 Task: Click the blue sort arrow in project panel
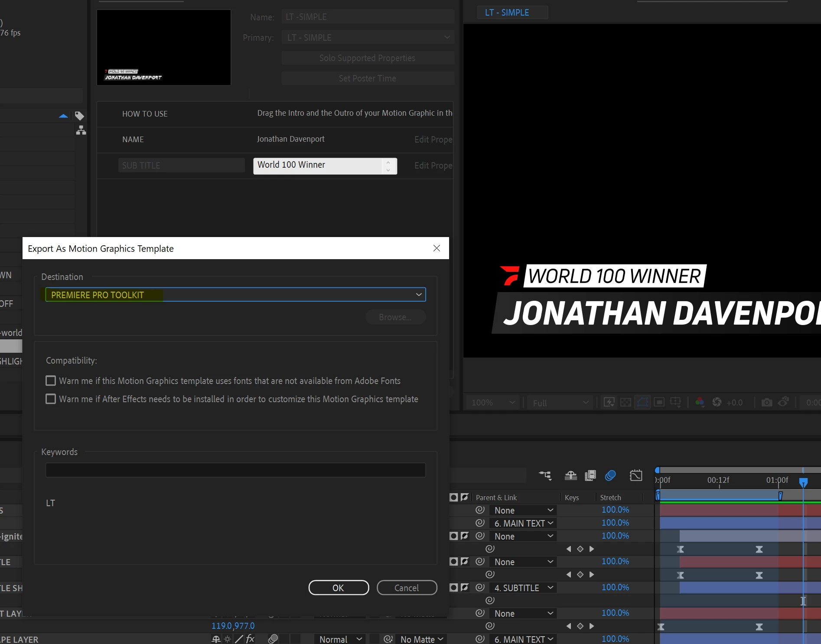(63, 116)
